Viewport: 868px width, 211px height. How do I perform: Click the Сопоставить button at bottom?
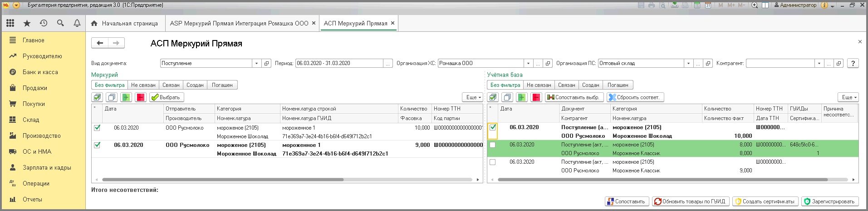(x=626, y=201)
